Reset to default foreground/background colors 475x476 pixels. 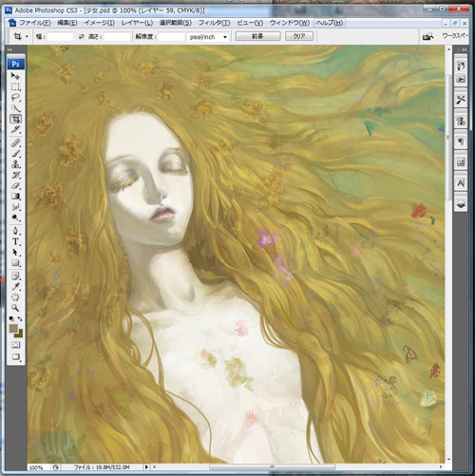pyautogui.click(x=11, y=318)
